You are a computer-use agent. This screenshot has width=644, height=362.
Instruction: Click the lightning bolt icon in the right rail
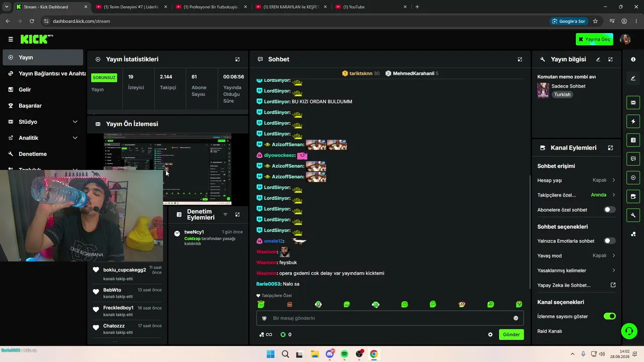coord(633,121)
